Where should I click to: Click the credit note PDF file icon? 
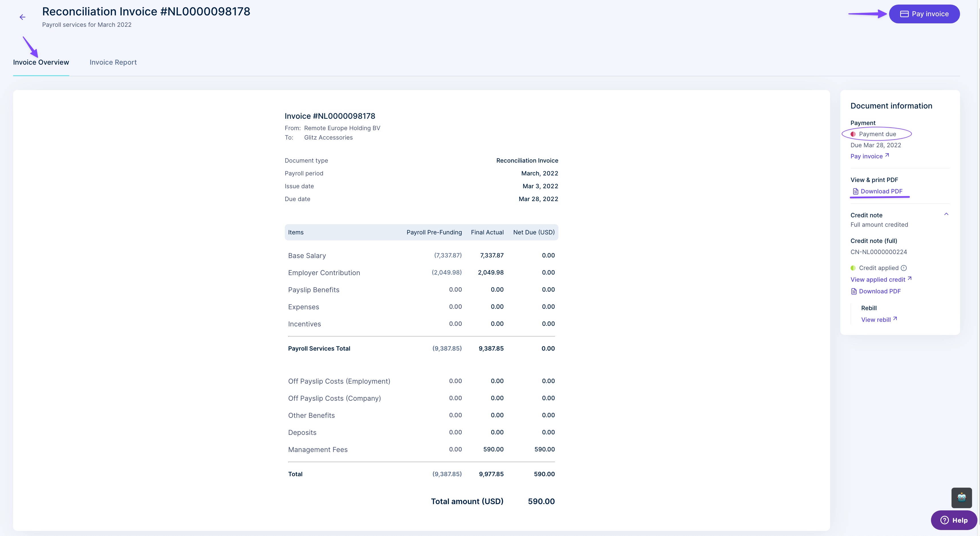point(854,291)
